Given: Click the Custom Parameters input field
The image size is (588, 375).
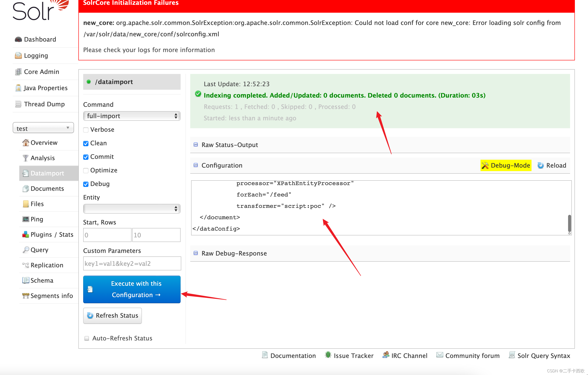Looking at the screenshot, I should tap(132, 263).
